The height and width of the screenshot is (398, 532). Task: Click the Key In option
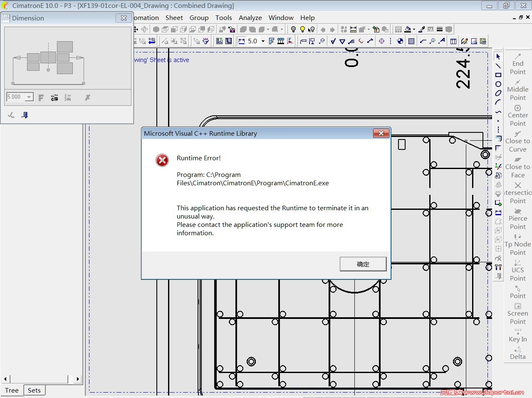coord(518,335)
